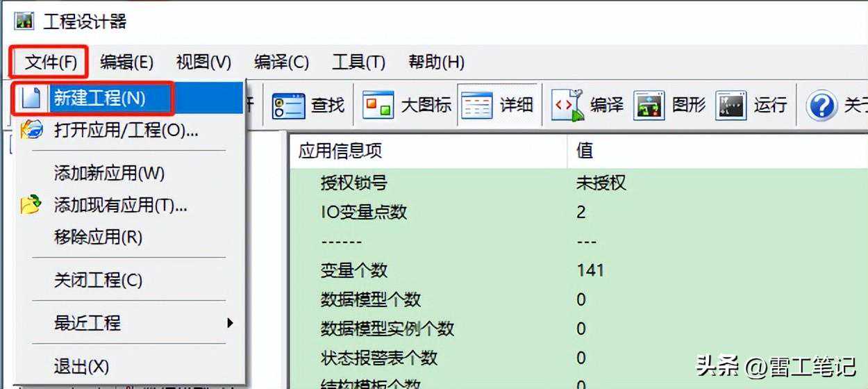Select 关闭工程(C) menu entry
868x389 pixels.
(x=98, y=280)
